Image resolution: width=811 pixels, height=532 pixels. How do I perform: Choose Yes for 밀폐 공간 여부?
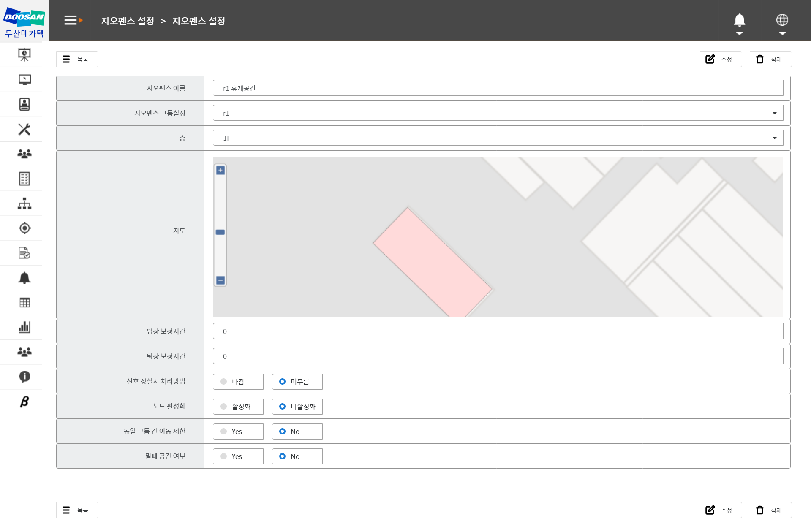pos(238,456)
